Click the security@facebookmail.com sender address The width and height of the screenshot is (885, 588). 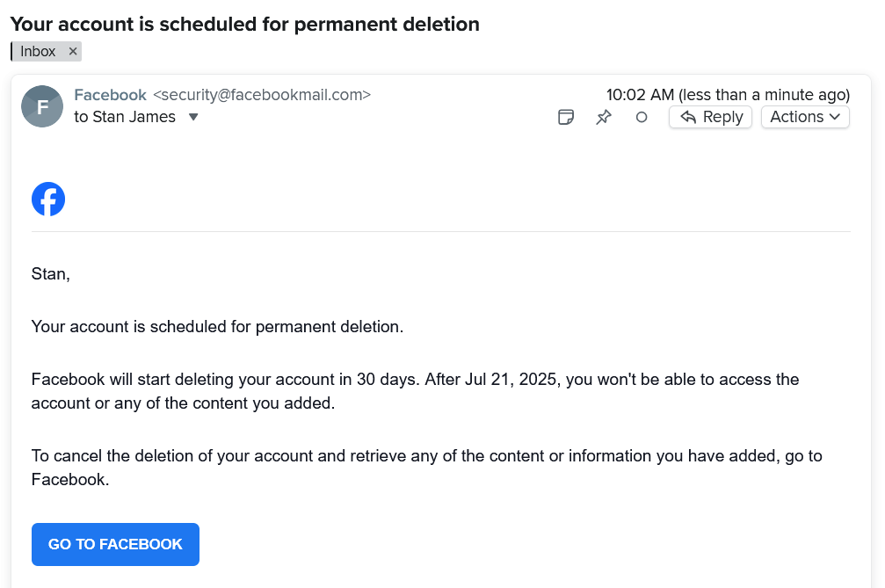tap(262, 95)
